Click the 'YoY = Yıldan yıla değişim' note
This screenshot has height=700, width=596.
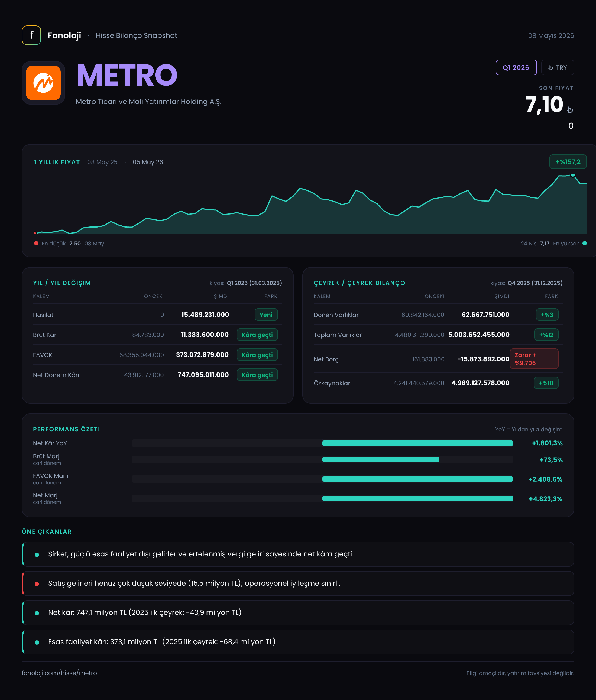529,429
